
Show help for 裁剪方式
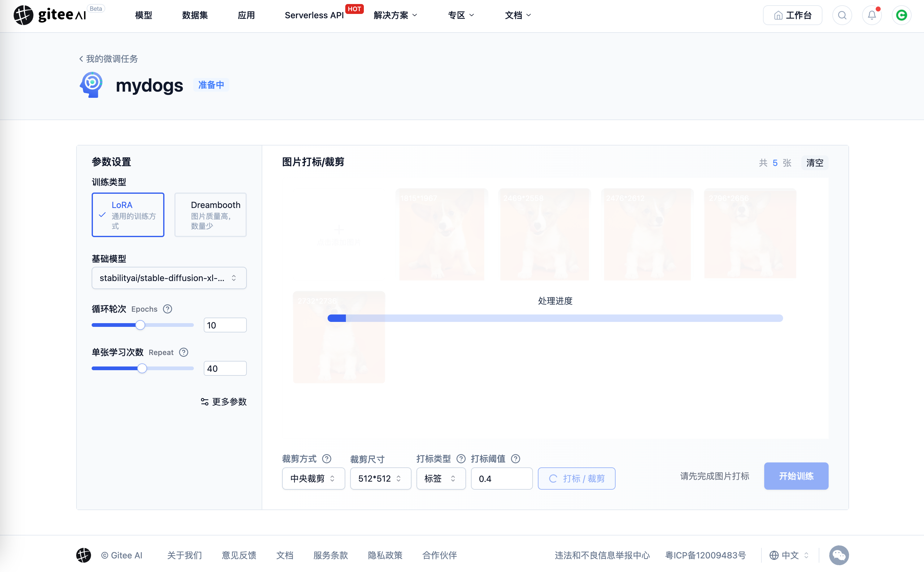click(327, 459)
